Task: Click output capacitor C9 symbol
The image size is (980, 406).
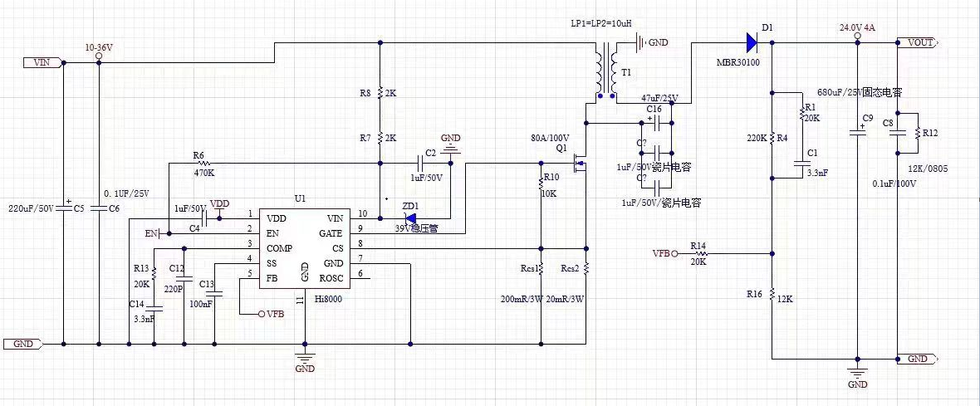Action: click(857, 132)
